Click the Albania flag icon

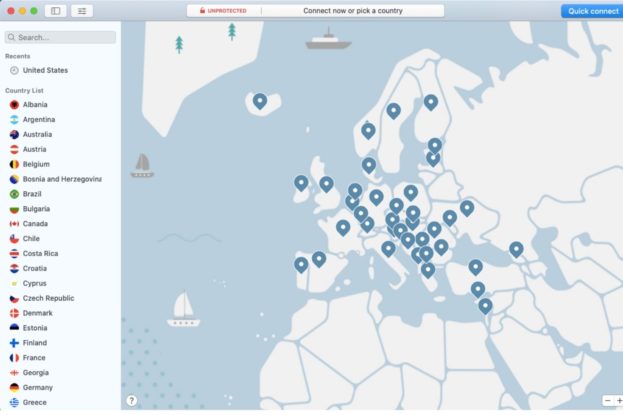click(14, 105)
